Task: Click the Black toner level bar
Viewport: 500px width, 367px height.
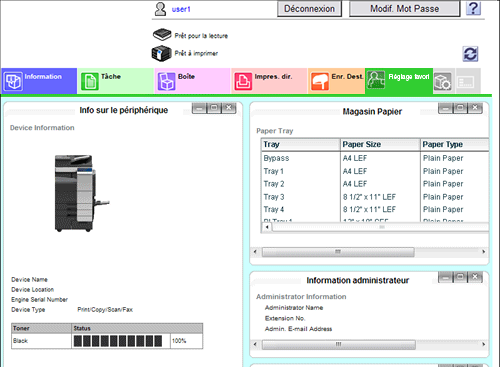Action: 118,341
